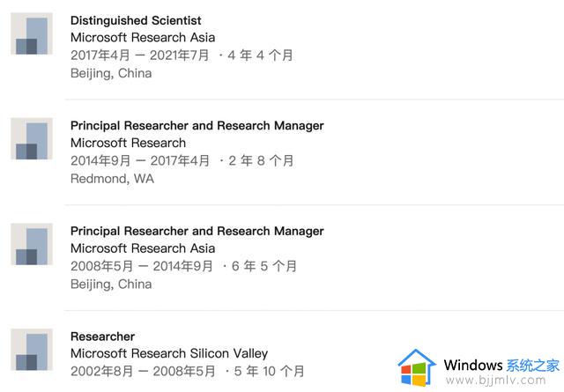
Task: Click the Windows house logo watermark
Action: [417, 367]
